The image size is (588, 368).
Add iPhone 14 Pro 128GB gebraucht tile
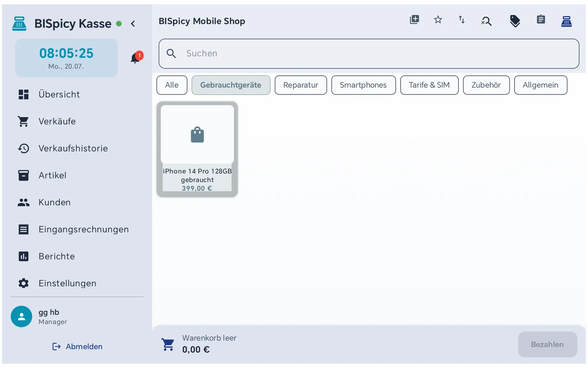[197, 149]
